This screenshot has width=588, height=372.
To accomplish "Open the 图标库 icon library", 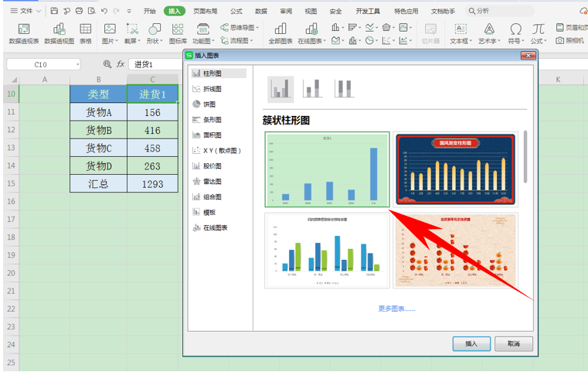I will coord(178,33).
